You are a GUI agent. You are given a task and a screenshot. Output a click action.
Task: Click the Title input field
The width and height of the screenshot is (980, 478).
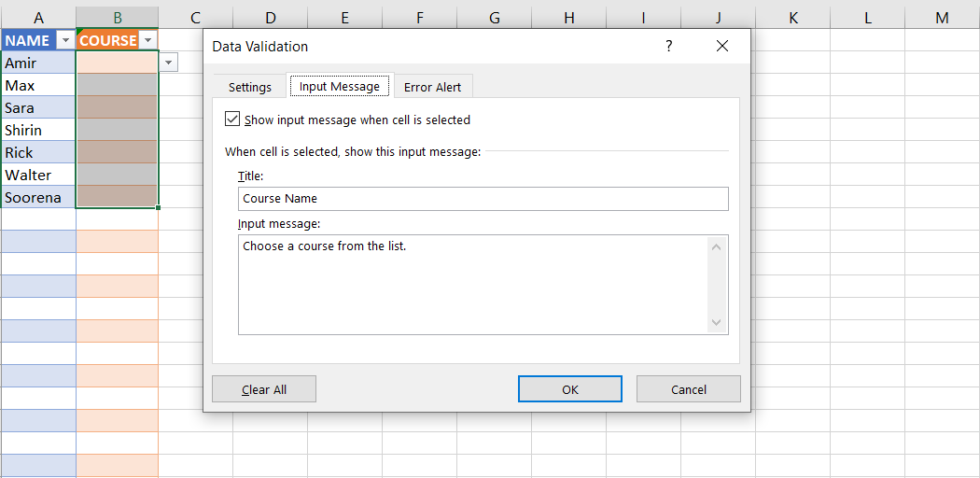[483, 198]
